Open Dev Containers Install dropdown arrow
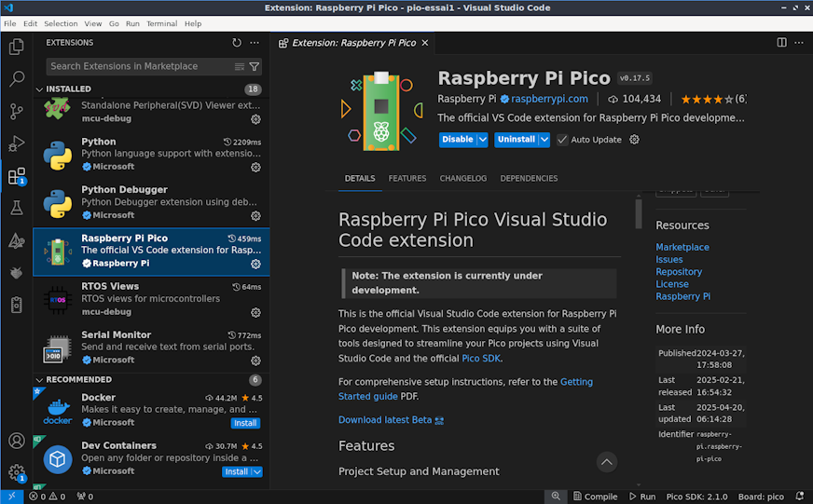 [256, 471]
